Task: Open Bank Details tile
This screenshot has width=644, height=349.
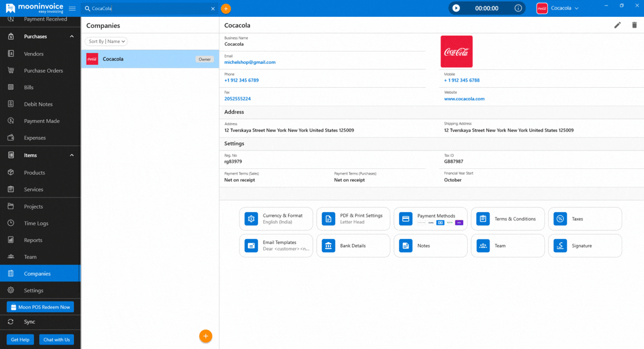Action: (353, 246)
